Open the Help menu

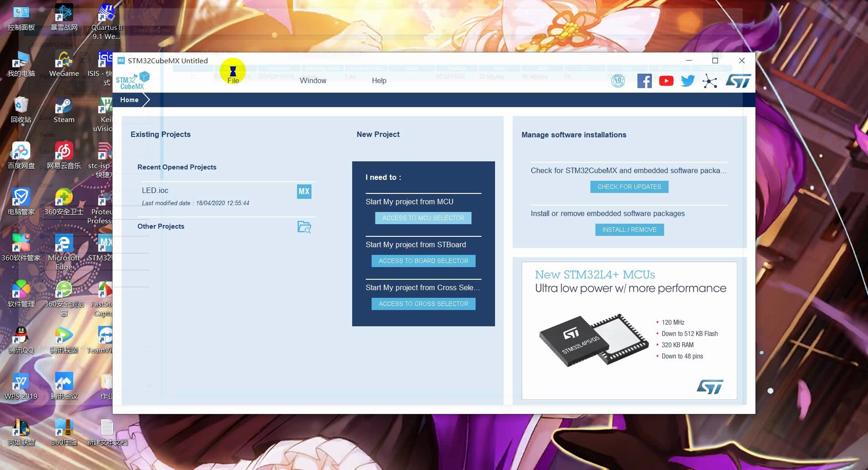click(379, 80)
